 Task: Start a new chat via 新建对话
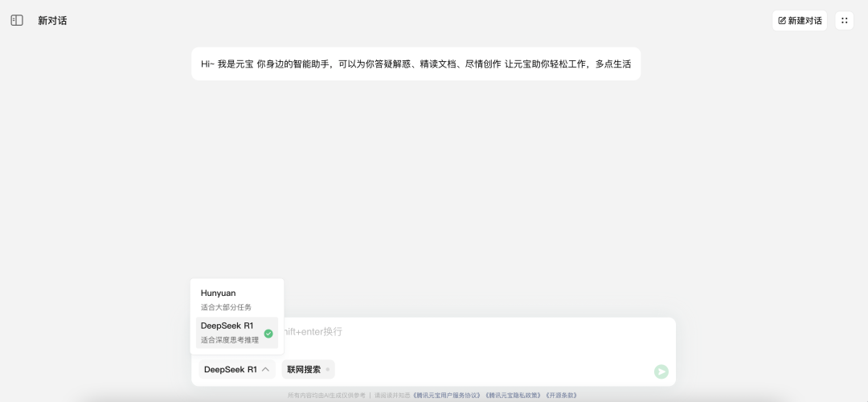coord(800,20)
